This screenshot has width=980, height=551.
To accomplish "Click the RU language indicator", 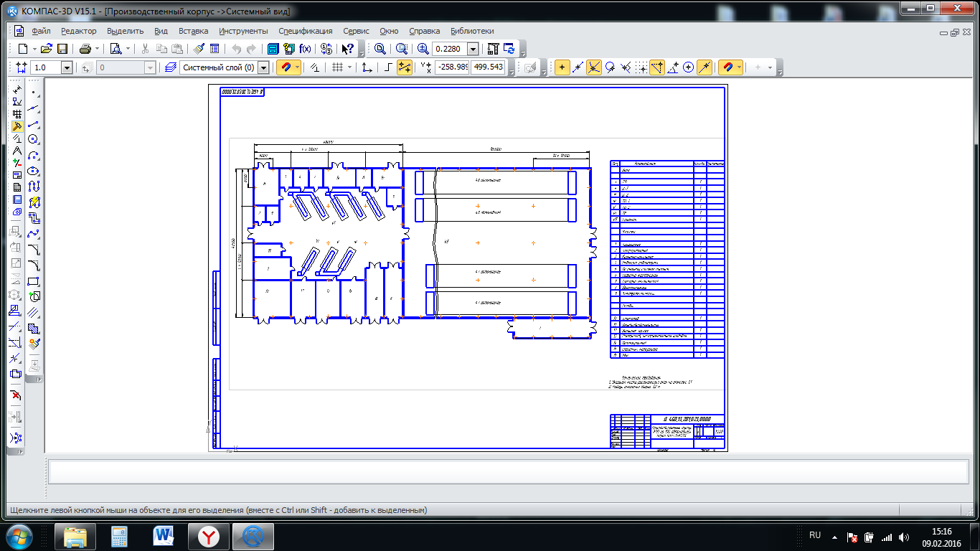I will click(x=814, y=535).
